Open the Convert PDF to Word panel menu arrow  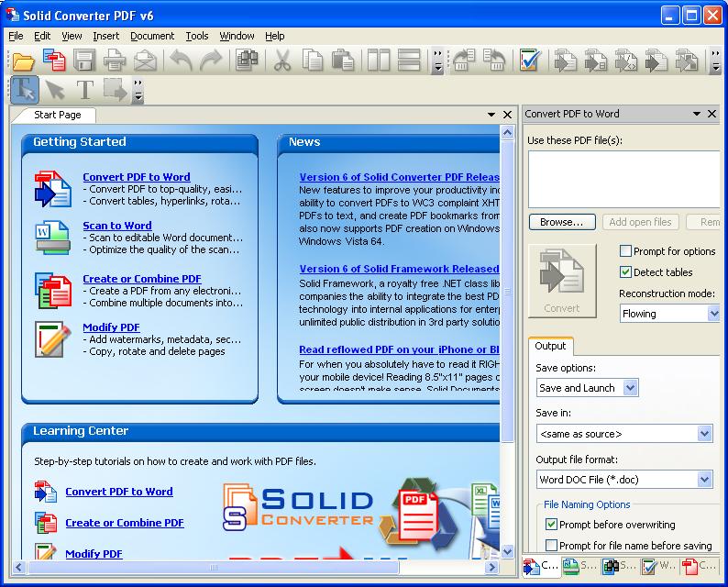click(x=697, y=114)
